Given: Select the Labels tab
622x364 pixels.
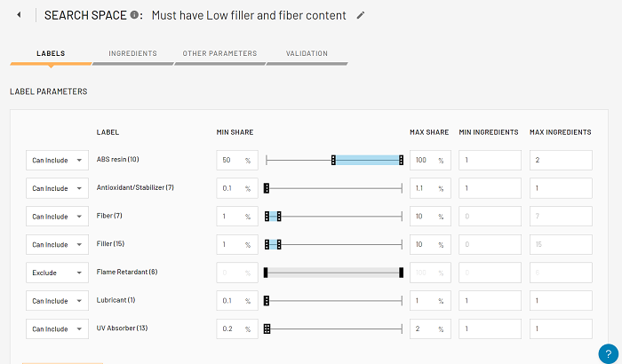Looking at the screenshot, I should (x=51, y=54).
